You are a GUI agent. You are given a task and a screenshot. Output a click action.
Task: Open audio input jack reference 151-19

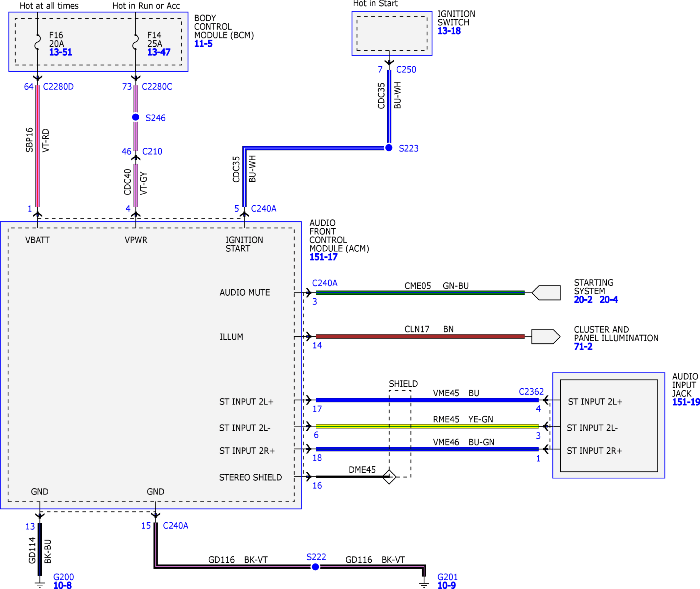(x=686, y=402)
